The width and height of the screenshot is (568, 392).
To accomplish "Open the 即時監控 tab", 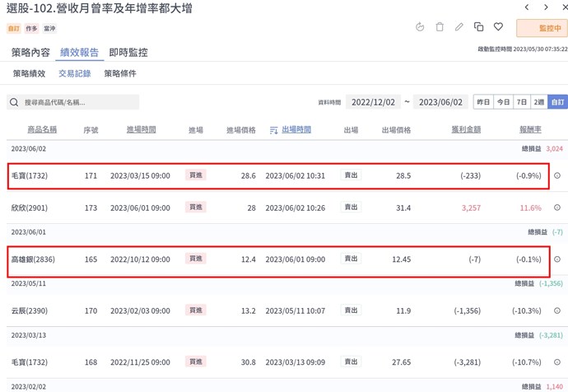I will [x=128, y=52].
